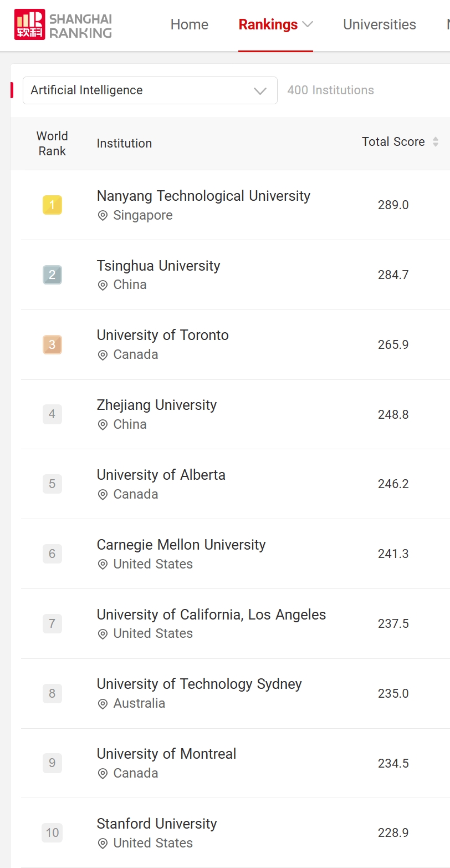Screen dimensions: 450x868
Task: Expand the Rankings menu chevron
Action: coord(308,24)
